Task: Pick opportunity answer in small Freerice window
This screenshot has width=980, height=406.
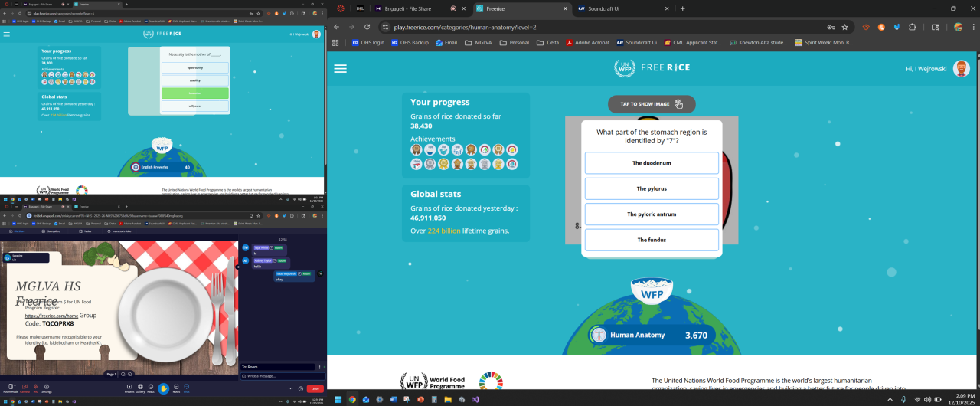Action: coord(195,67)
